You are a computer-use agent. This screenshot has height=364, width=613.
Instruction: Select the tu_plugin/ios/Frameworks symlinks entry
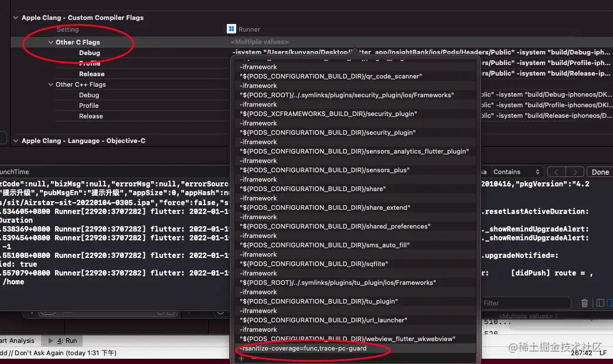pos(338,283)
